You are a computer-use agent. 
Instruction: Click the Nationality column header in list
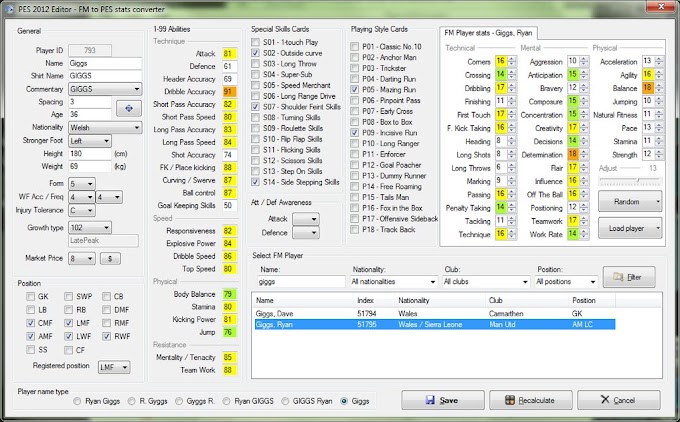click(439, 301)
